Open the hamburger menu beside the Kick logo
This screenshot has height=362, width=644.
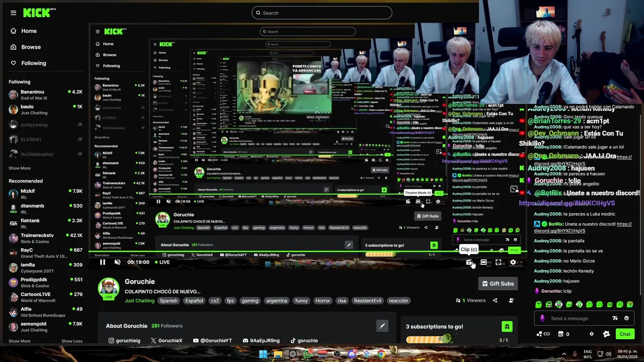13,13
